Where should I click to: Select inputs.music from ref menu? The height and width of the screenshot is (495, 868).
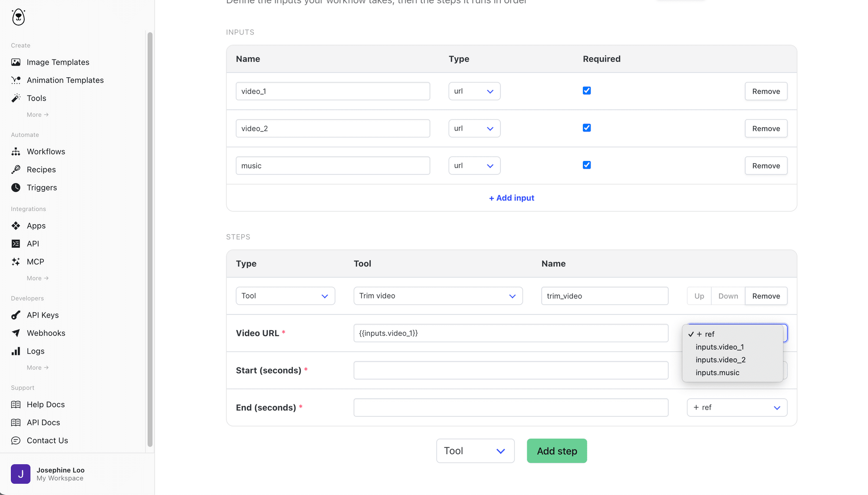732,373
